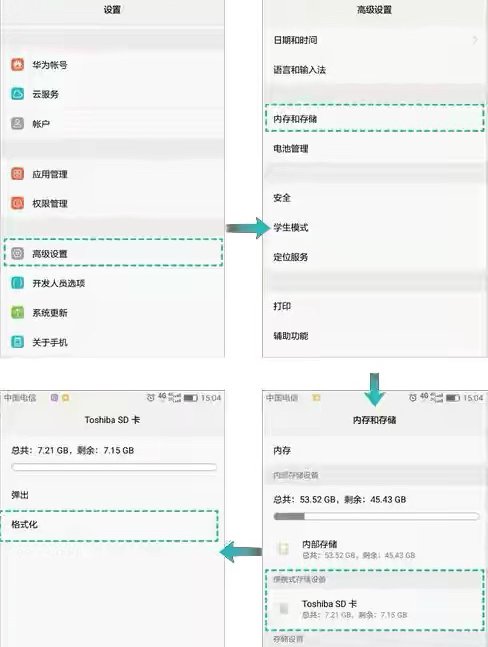This screenshot has height=647, width=488.
Task: Tap the 内部存储 storage icon
Action: (283, 548)
